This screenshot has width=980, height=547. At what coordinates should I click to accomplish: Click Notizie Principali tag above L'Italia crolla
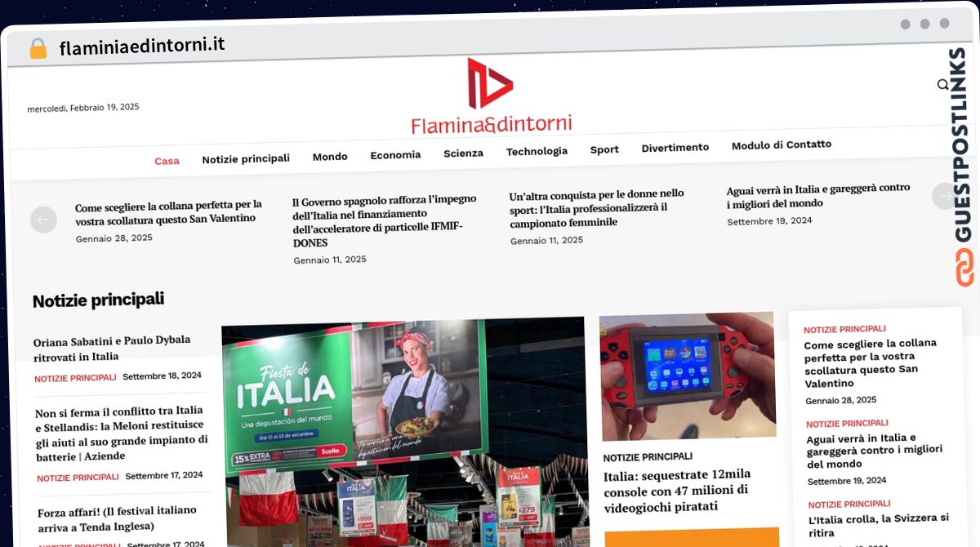pos(849,504)
